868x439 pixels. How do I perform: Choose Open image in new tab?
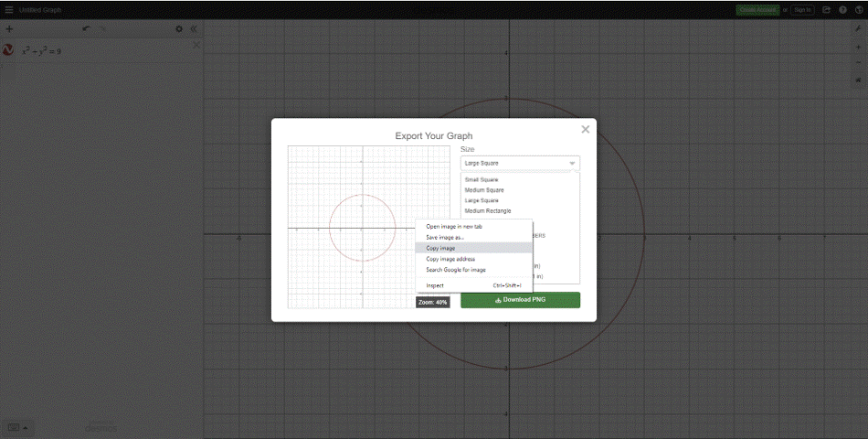coord(454,226)
